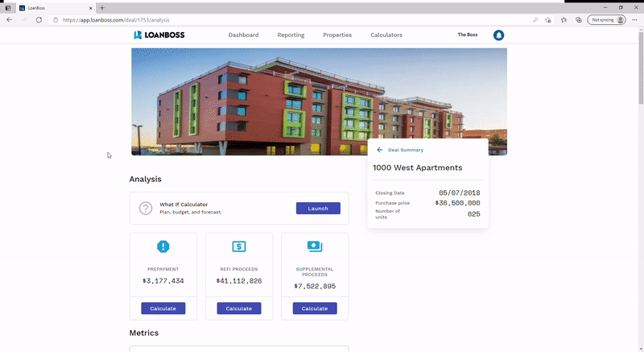Click the 'Plan, budget, and forecast.' text
Screen dimensions: 644x352
pos(191,213)
